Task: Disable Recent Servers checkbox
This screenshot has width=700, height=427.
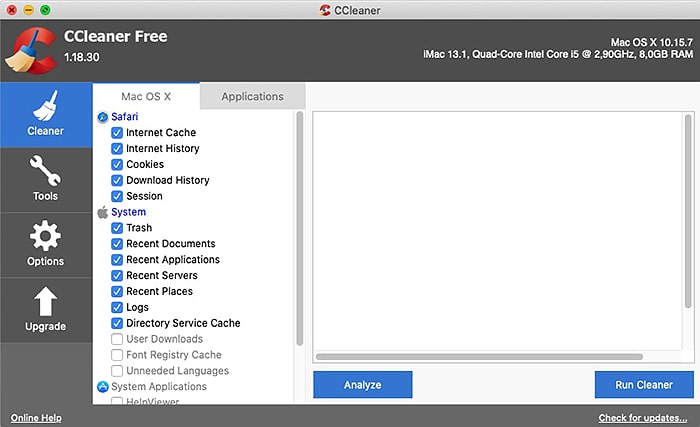Action: pyautogui.click(x=117, y=276)
